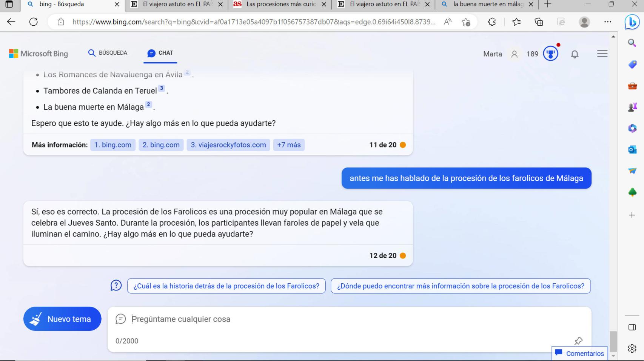Viewport: 644px width, 361px height.
Task: Start a new topic with Nuevo tema
Action: pos(62,319)
